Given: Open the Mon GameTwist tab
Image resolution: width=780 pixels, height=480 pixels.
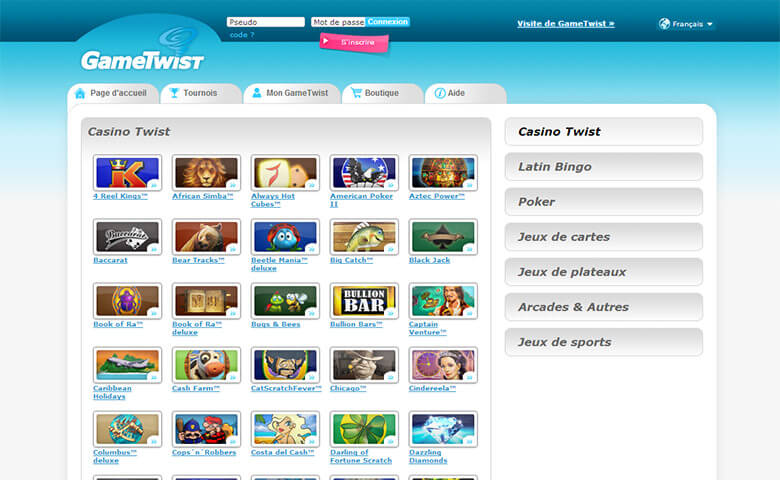Looking at the screenshot, I should click(x=292, y=93).
